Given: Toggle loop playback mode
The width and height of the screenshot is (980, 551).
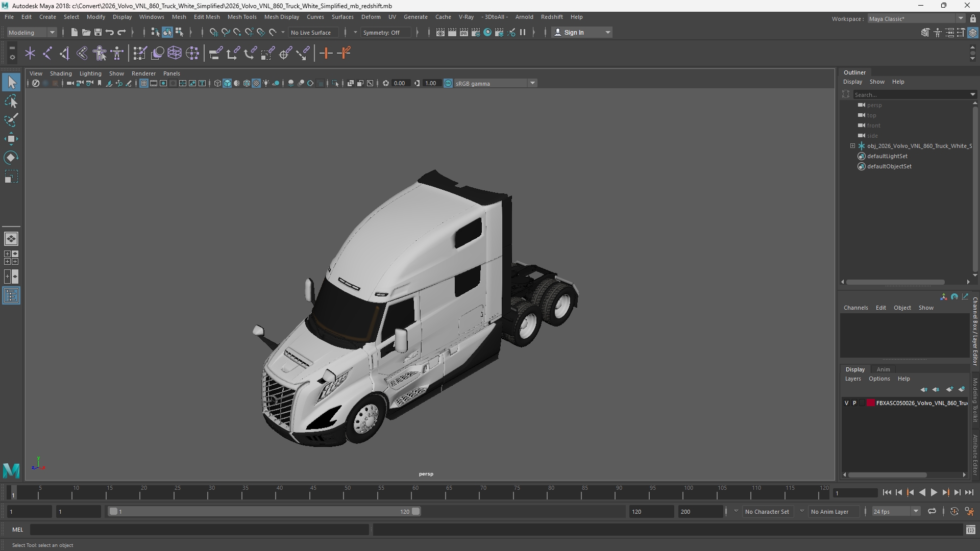Looking at the screenshot, I should [932, 511].
